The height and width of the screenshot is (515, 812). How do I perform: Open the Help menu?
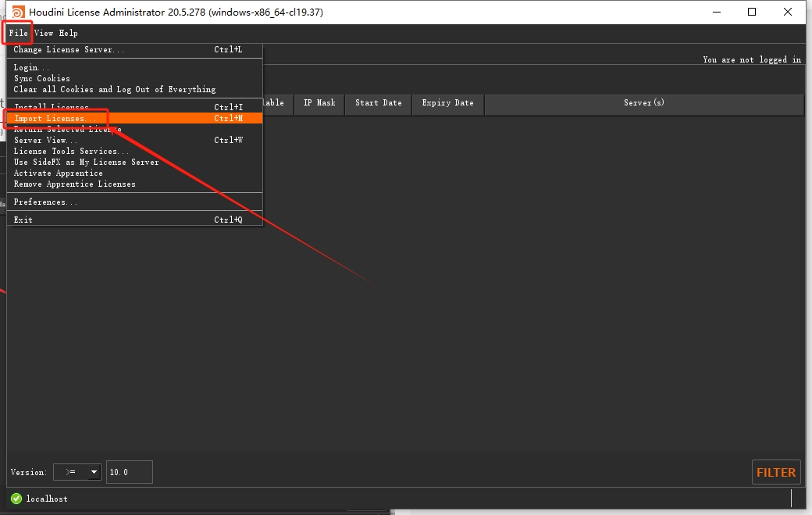point(68,33)
